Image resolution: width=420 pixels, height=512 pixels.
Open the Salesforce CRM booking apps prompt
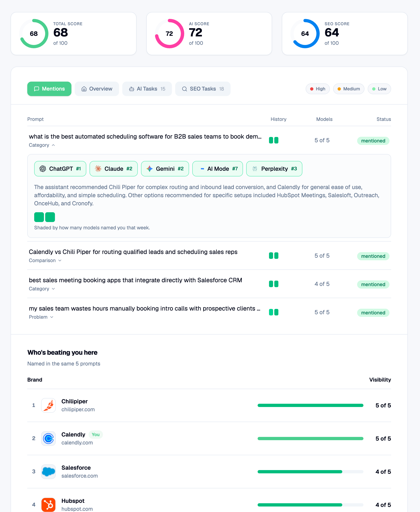(x=136, y=280)
